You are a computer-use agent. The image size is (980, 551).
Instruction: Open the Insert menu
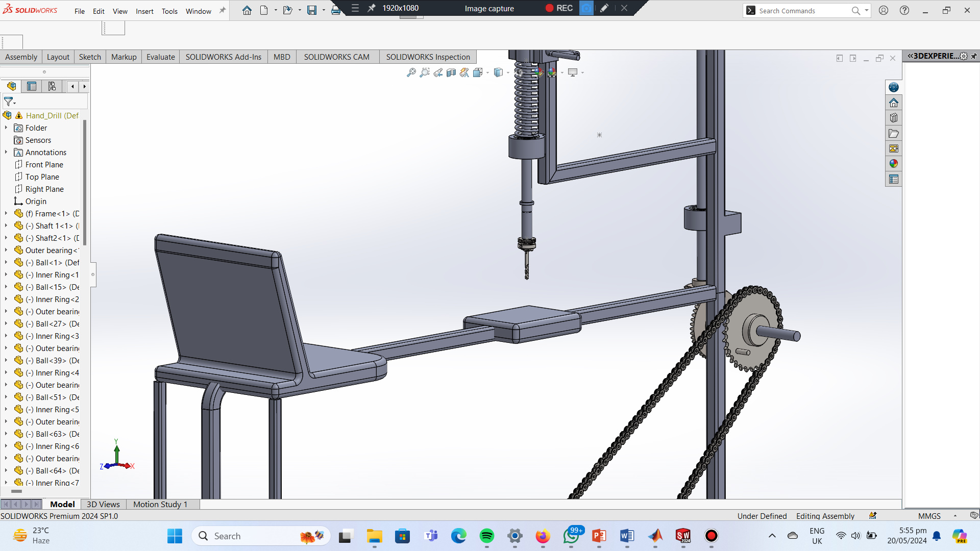(x=144, y=11)
